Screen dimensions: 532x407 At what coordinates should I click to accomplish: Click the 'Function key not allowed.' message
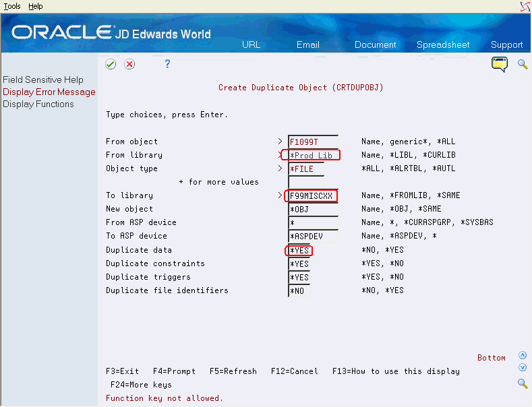point(165,398)
